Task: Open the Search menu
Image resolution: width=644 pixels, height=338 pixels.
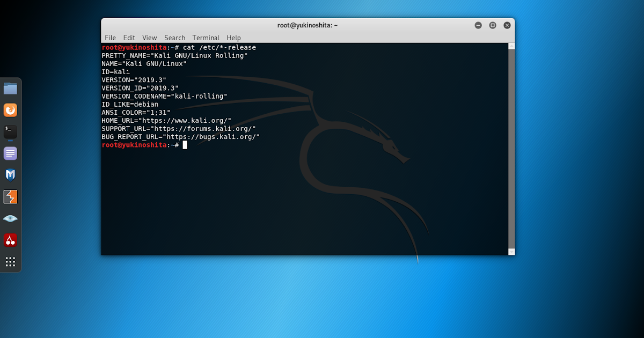Action: click(x=174, y=38)
